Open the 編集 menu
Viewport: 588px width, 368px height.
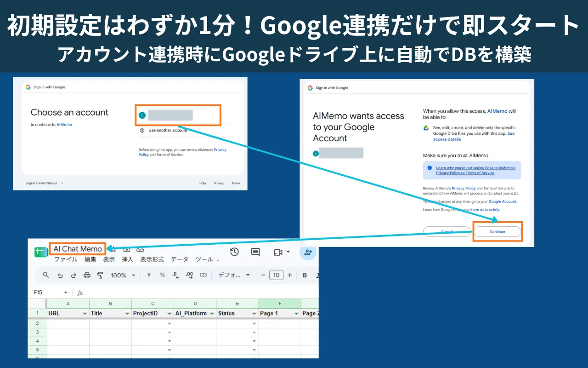click(x=90, y=259)
